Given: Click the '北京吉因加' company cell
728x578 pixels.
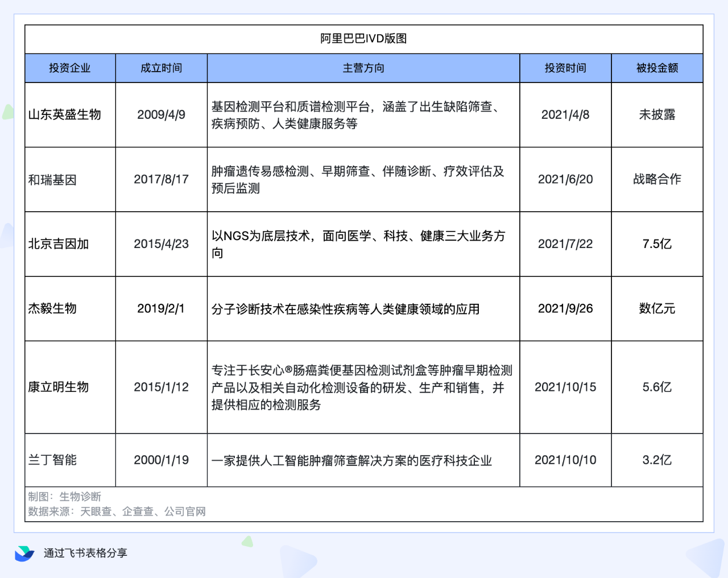Looking at the screenshot, I should (x=59, y=244).
